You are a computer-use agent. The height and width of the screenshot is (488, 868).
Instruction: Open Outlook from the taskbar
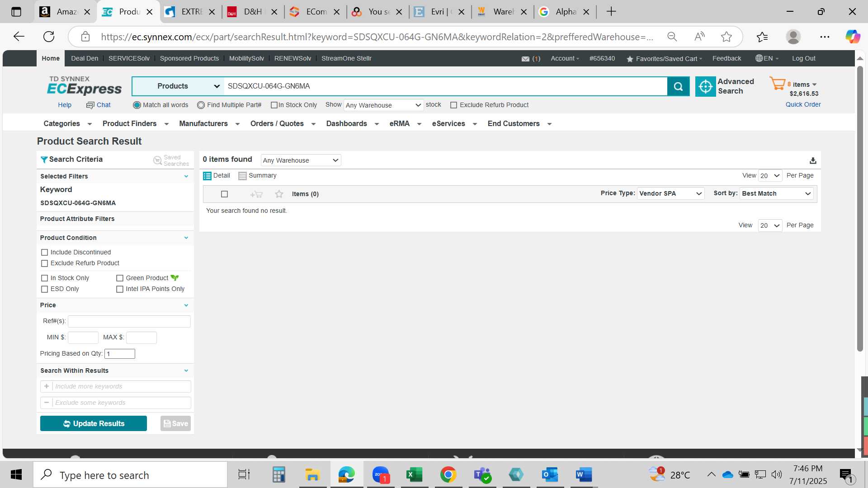pos(550,475)
